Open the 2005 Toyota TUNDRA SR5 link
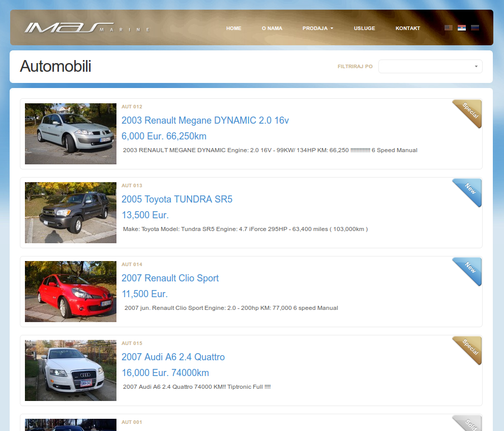Screen dimensions: 504x431 point(177,199)
